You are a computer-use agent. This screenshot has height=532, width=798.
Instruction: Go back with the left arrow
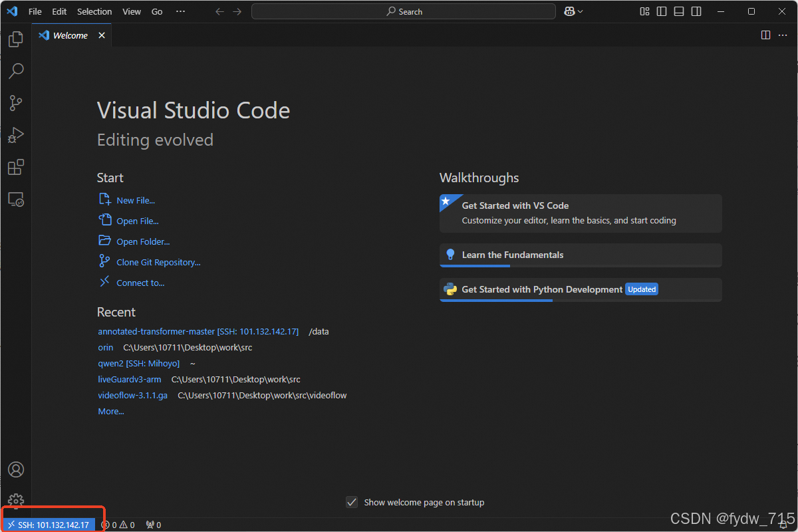220,11
